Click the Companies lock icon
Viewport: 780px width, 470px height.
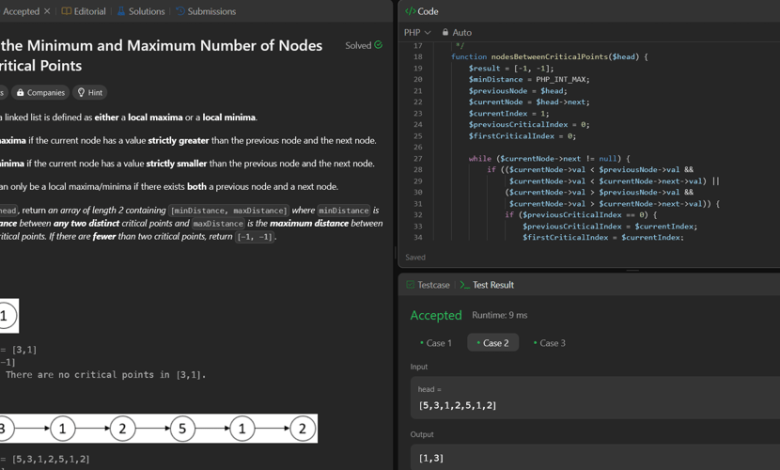20,93
